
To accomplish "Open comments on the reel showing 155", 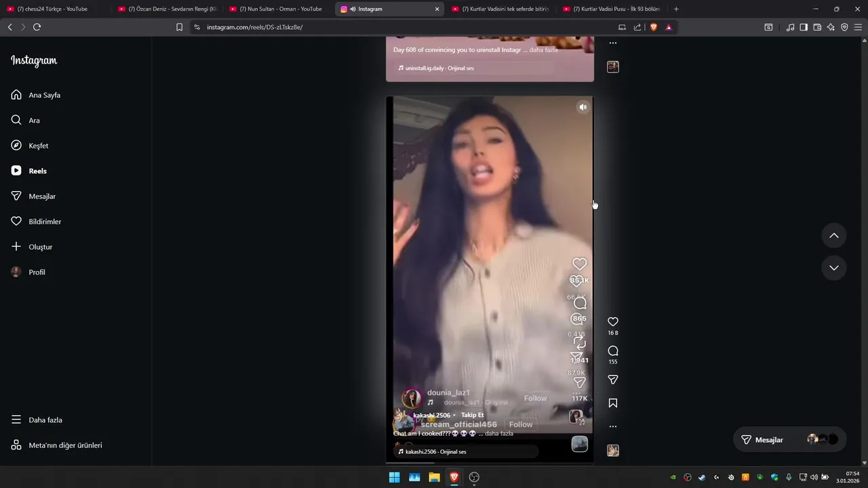I will 613,350.
